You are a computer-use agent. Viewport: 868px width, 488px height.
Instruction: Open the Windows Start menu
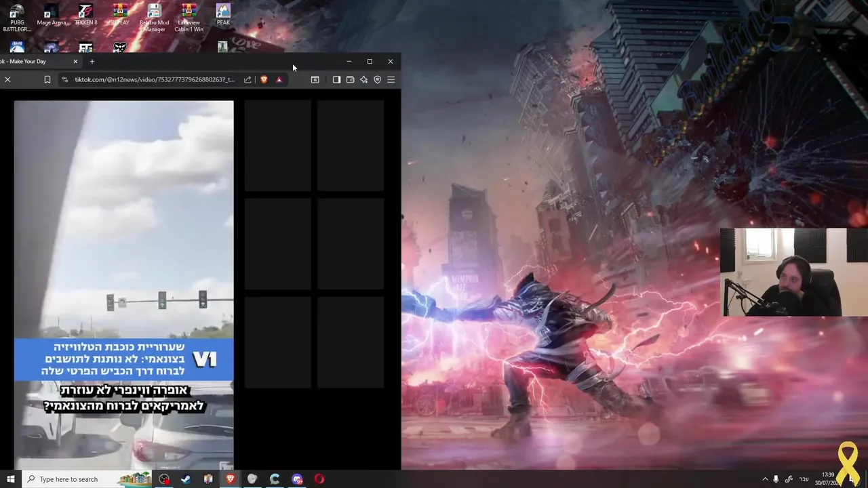click(x=10, y=479)
